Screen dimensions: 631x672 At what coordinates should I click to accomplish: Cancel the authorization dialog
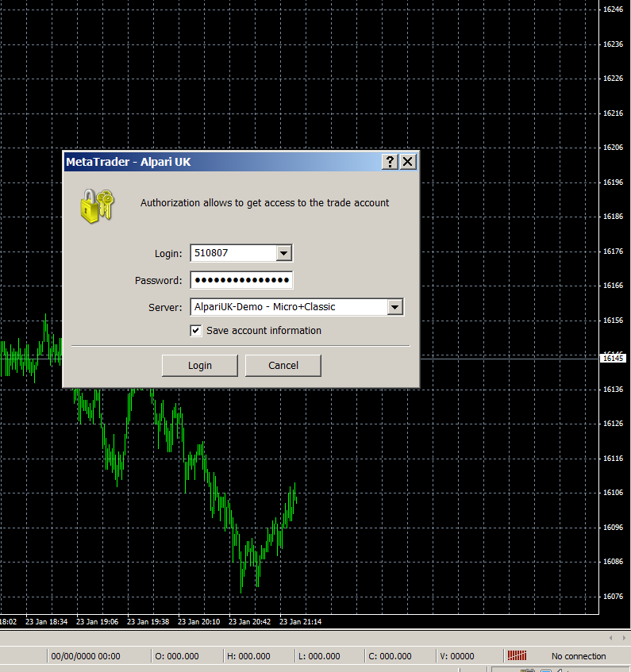283,366
